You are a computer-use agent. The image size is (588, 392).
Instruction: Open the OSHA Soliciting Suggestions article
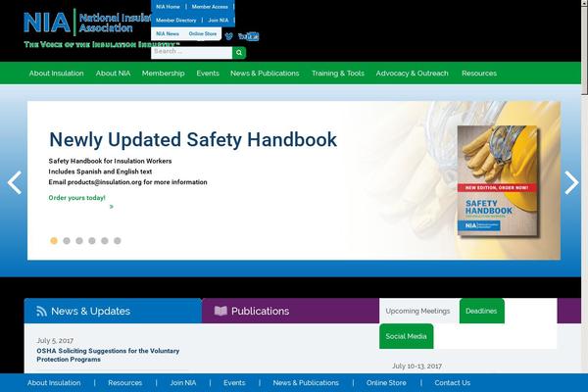tap(108, 355)
